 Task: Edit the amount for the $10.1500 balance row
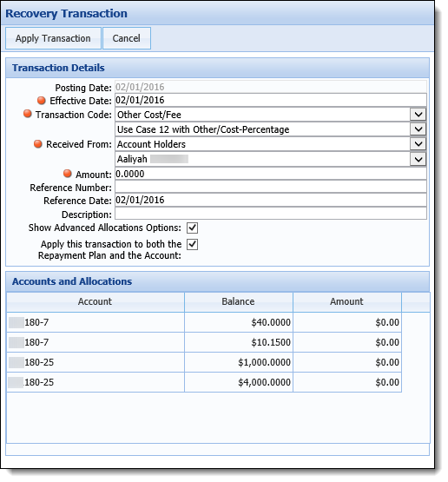[x=347, y=342]
